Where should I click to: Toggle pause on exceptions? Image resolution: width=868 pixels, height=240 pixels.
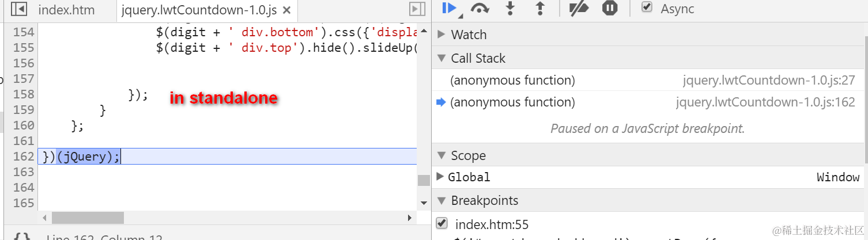(x=610, y=9)
